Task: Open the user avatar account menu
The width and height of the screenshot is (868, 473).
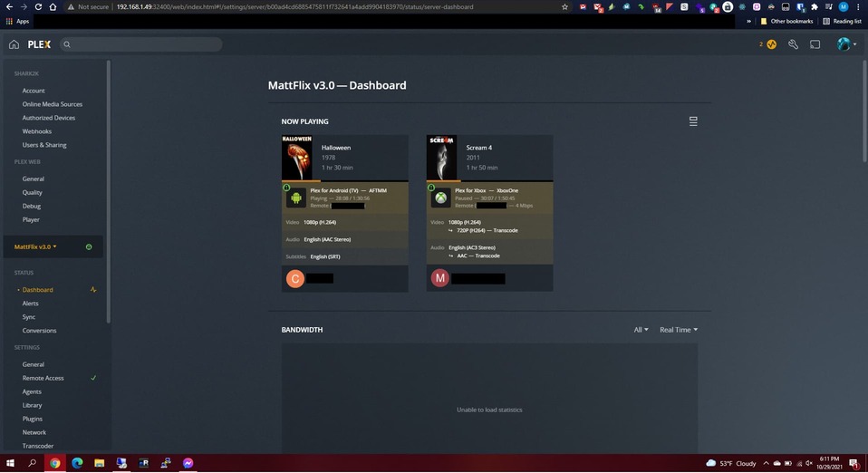Action: (x=846, y=44)
